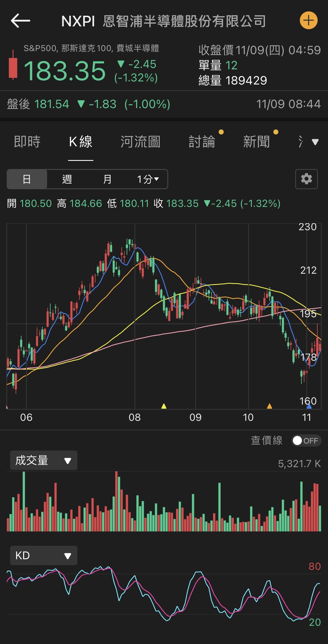This screenshot has height=644, width=328.
Task: Tap the 5,321.7 K volume value
Action: [299, 464]
